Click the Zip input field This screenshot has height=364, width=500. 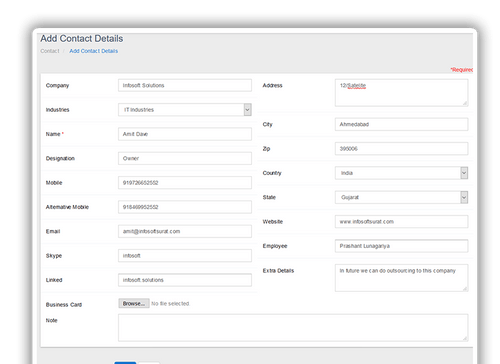click(401, 149)
